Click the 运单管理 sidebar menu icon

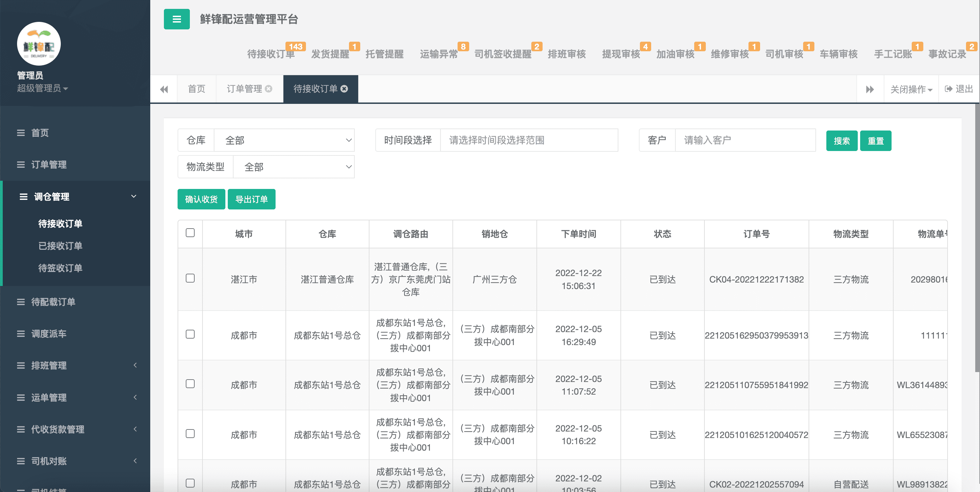click(21, 398)
